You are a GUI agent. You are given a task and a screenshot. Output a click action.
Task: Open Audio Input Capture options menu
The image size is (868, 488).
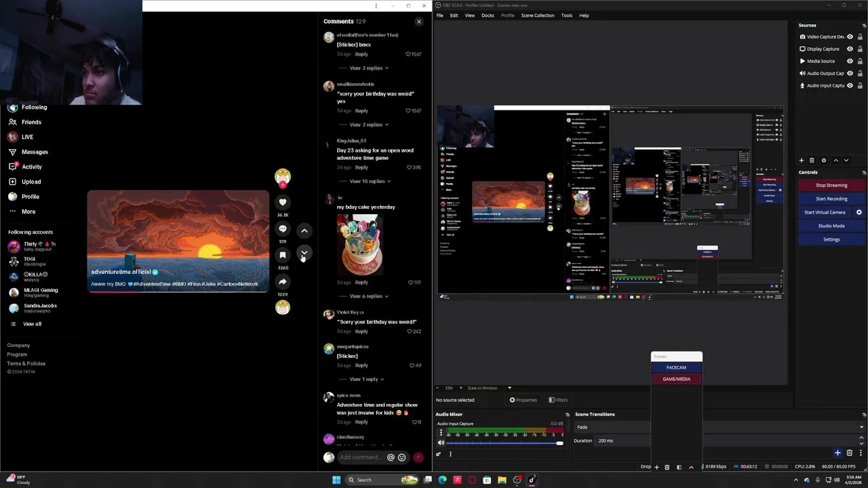[441, 432]
